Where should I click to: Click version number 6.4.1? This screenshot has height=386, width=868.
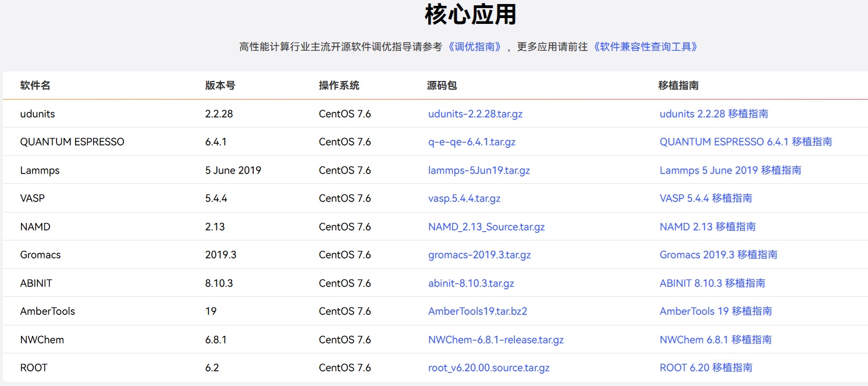tap(216, 142)
